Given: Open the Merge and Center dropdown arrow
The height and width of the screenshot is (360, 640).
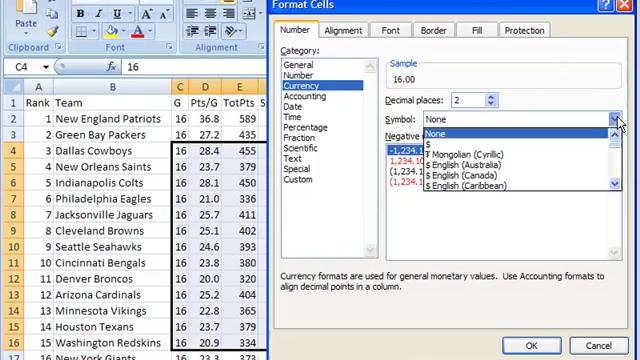Looking at the screenshot, I should click(x=260, y=14).
